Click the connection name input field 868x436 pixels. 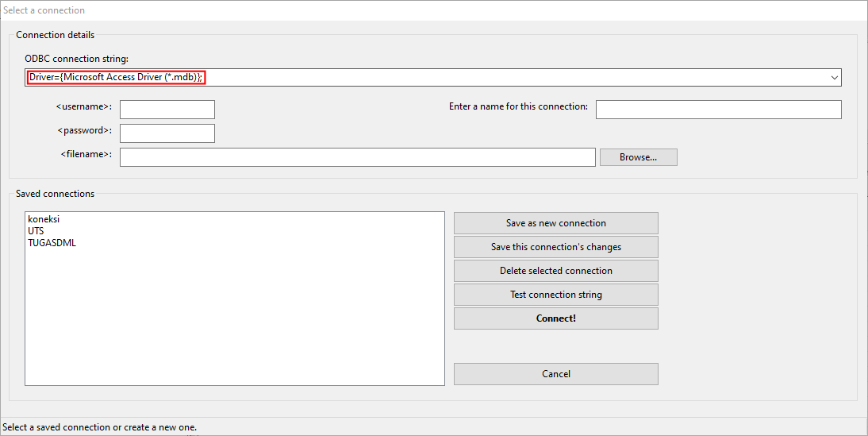pos(718,110)
